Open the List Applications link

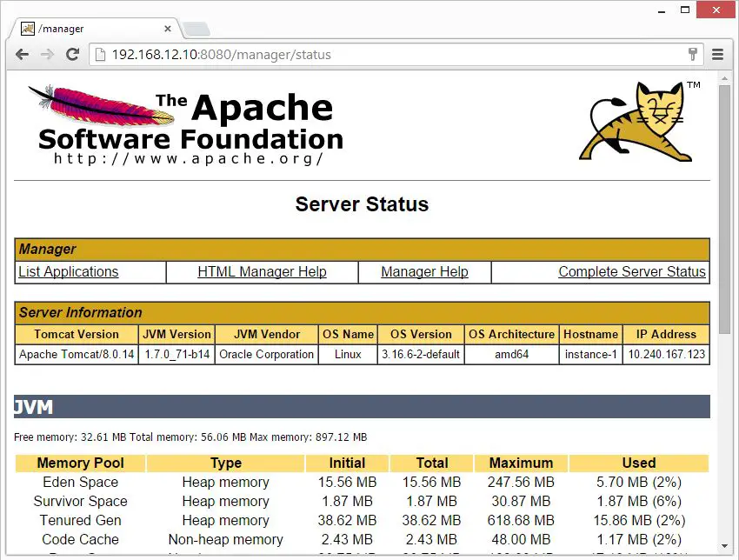click(69, 271)
